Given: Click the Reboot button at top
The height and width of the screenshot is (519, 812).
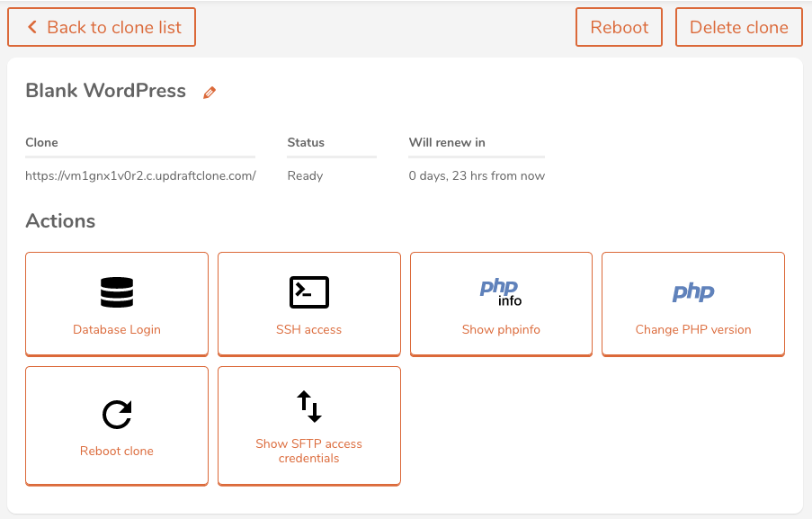Looking at the screenshot, I should 619,27.
